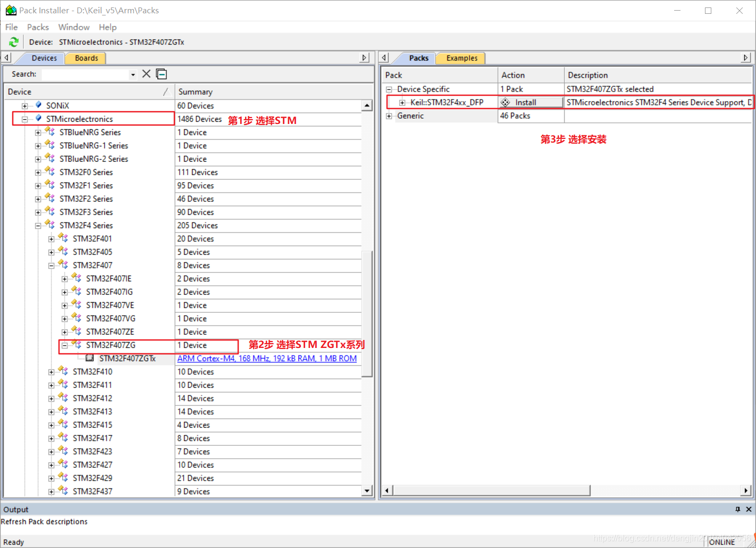Click the STMicroelectronics vendor icon

[38, 118]
